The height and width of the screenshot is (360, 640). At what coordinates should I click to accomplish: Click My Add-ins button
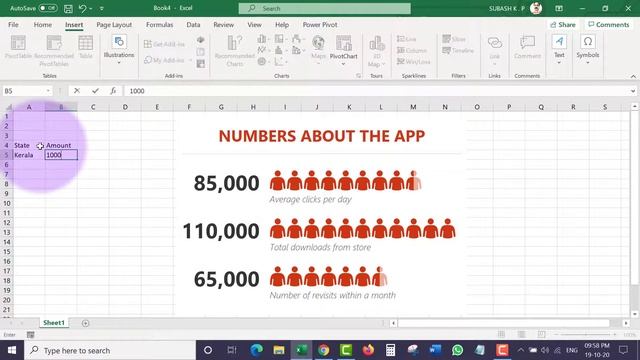(167, 60)
